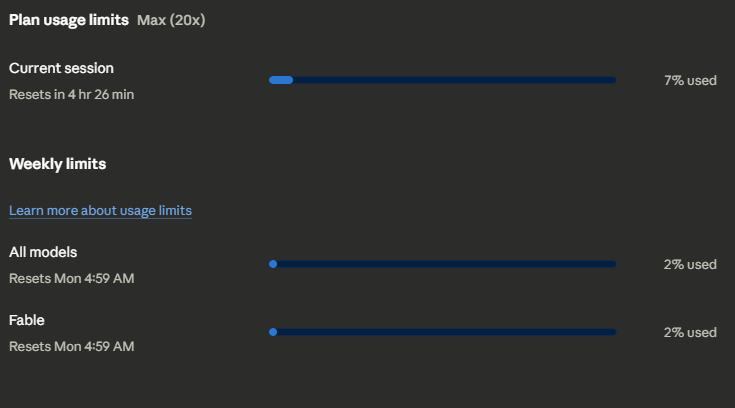This screenshot has height=408, width=735.
Task: Click Resets in 4 hr 26 min text
Action: point(71,94)
